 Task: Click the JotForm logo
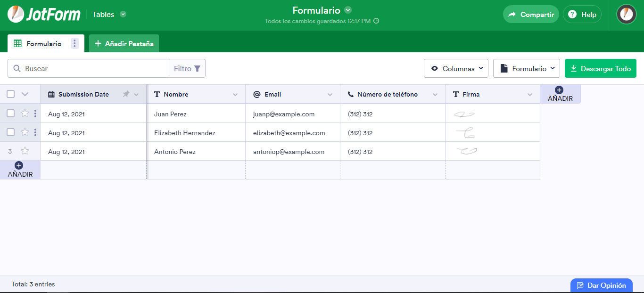44,14
